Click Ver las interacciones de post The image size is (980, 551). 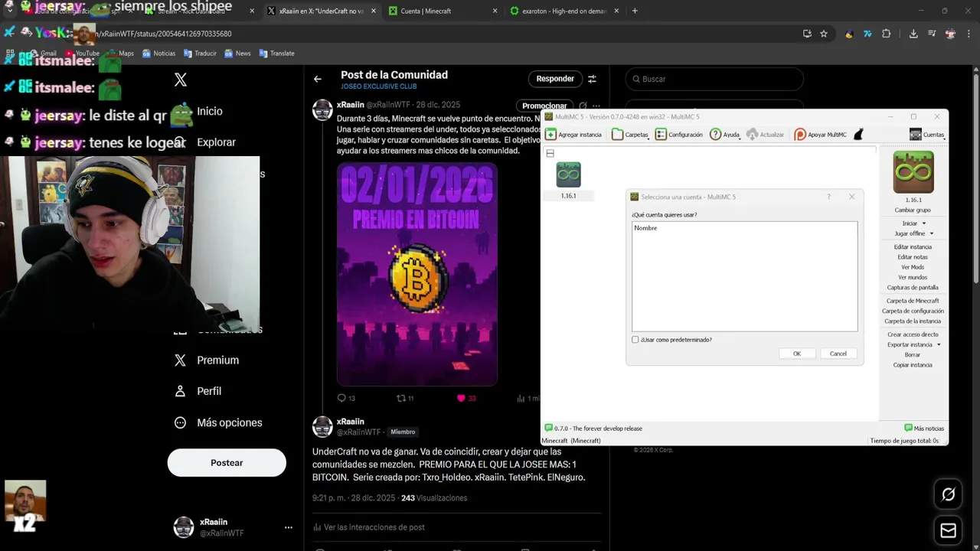pyautogui.click(x=368, y=527)
